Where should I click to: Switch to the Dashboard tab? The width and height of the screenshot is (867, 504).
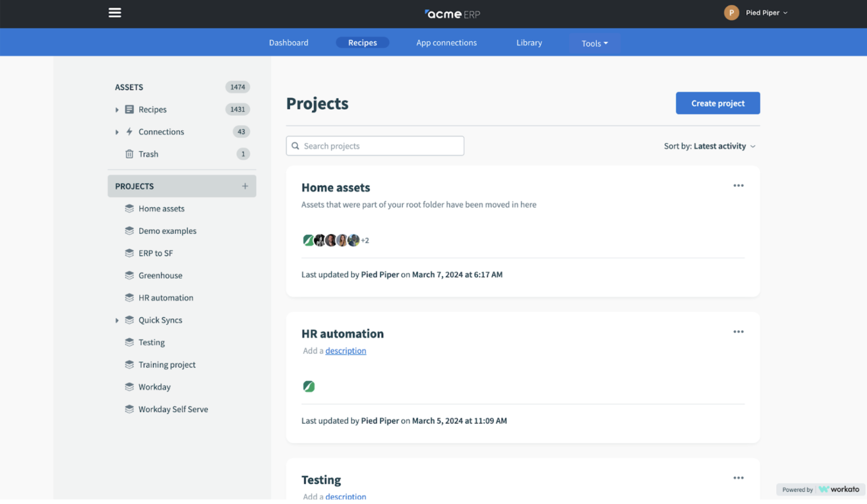[289, 43]
